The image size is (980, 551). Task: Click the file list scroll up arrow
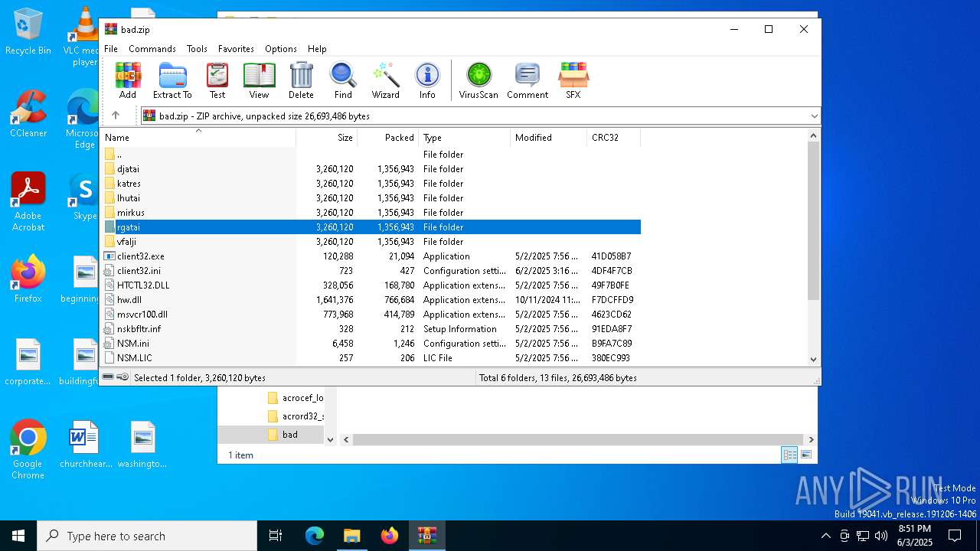pos(813,136)
